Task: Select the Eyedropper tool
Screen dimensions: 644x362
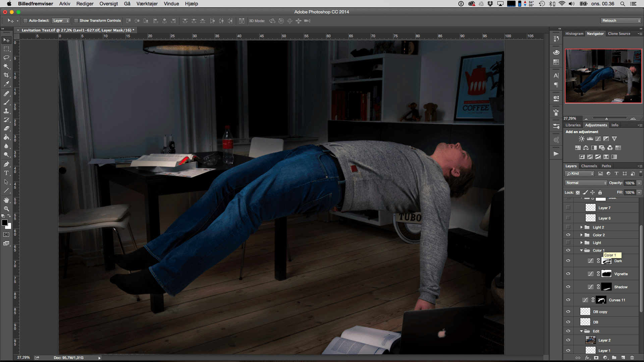Action: 6,84
